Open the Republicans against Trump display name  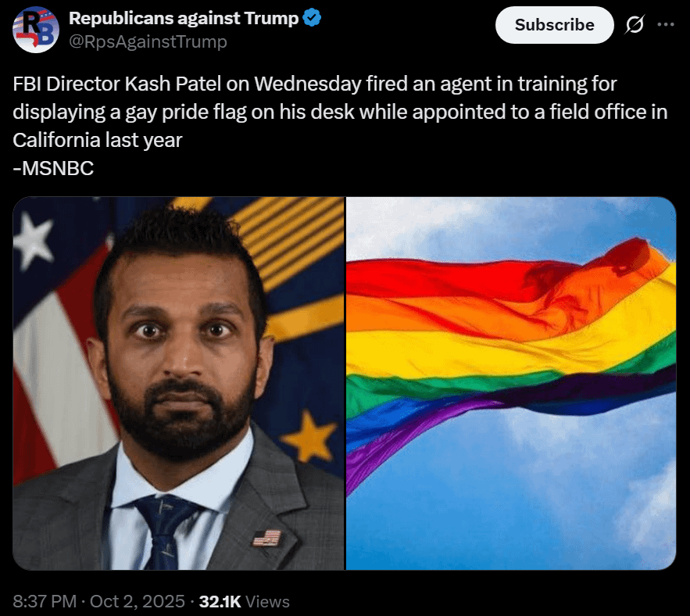(184, 18)
